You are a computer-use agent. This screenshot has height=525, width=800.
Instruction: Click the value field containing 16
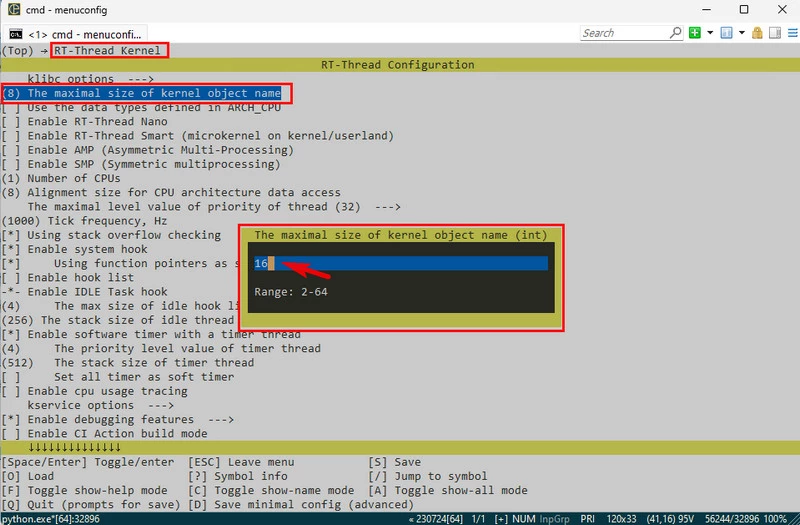point(401,263)
